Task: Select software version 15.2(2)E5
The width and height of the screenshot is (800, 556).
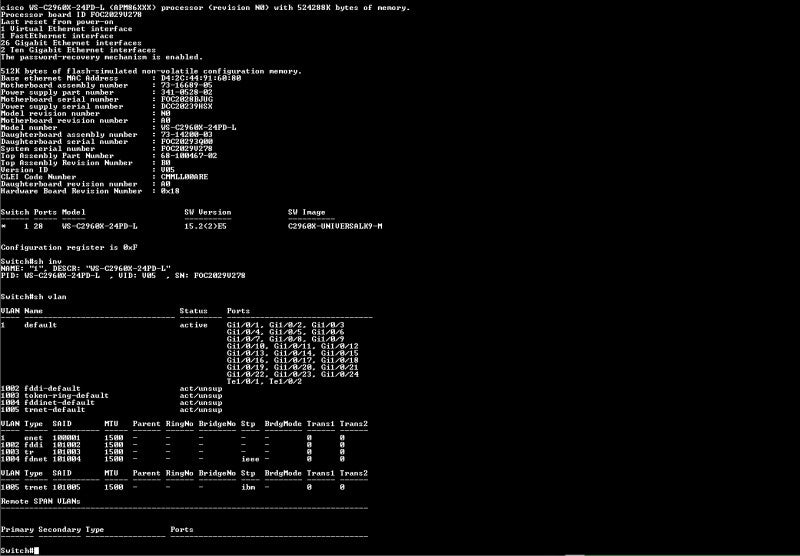Action: [x=206, y=226]
